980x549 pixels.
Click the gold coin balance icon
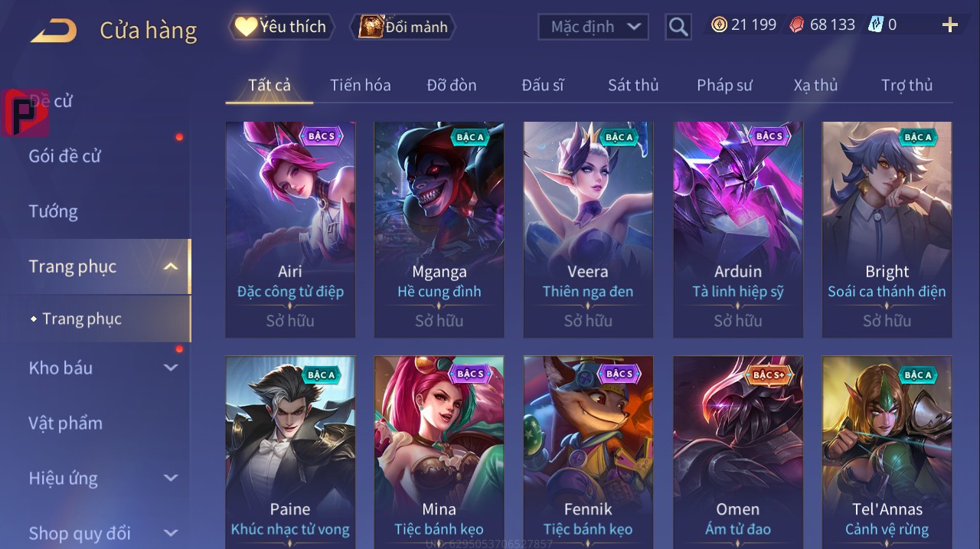pyautogui.click(x=719, y=25)
